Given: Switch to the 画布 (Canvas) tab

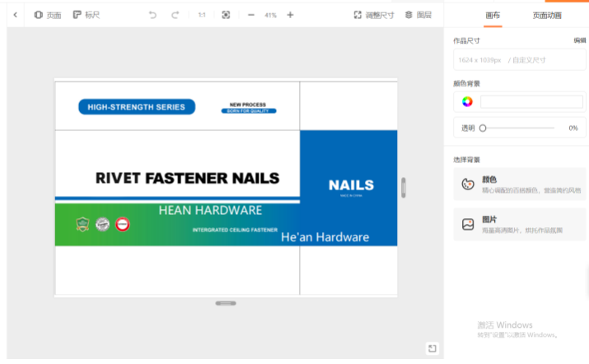Looking at the screenshot, I should (x=493, y=15).
